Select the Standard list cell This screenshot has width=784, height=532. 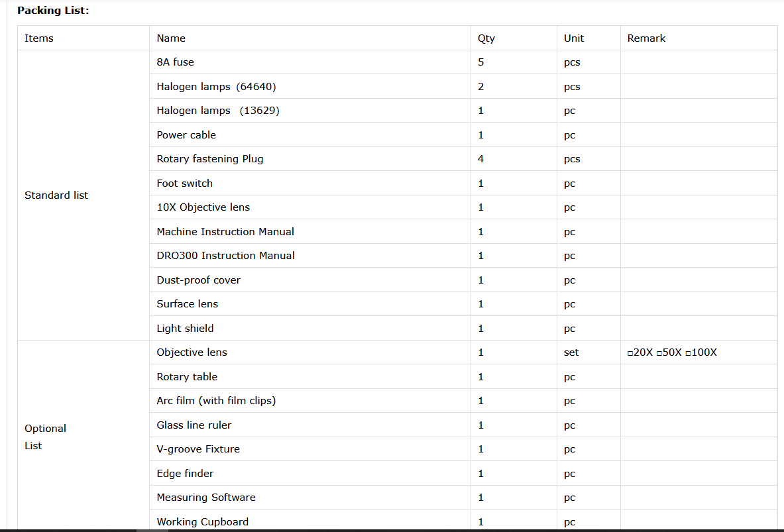click(x=56, y=195)
